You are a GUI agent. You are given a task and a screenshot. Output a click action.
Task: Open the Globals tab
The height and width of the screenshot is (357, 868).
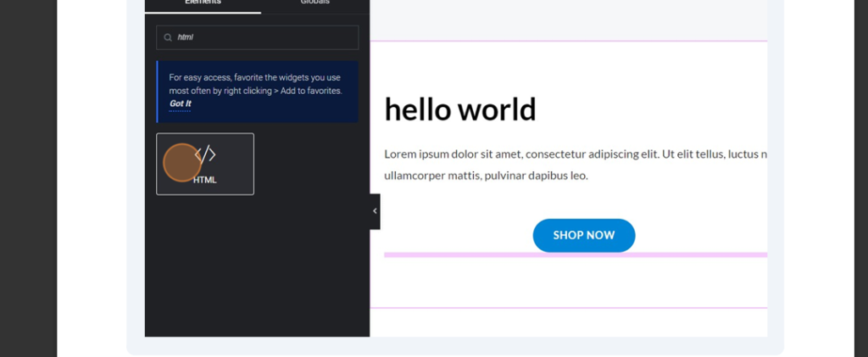[314, 3]
